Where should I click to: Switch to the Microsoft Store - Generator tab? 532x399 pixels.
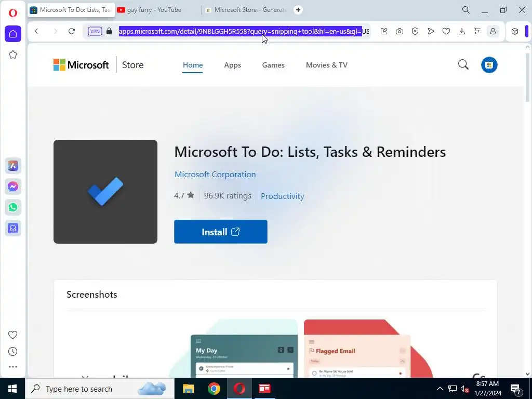click(x=246, y=10)
